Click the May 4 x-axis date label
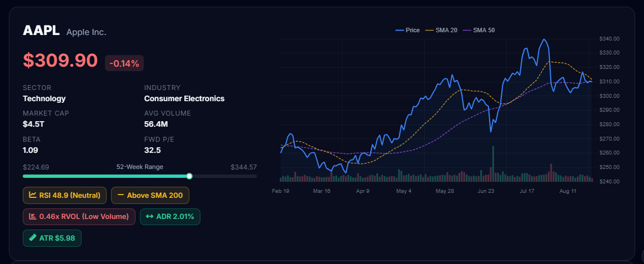Image resolution: width=644 pixels, height=264 pixels. [404, 191]
